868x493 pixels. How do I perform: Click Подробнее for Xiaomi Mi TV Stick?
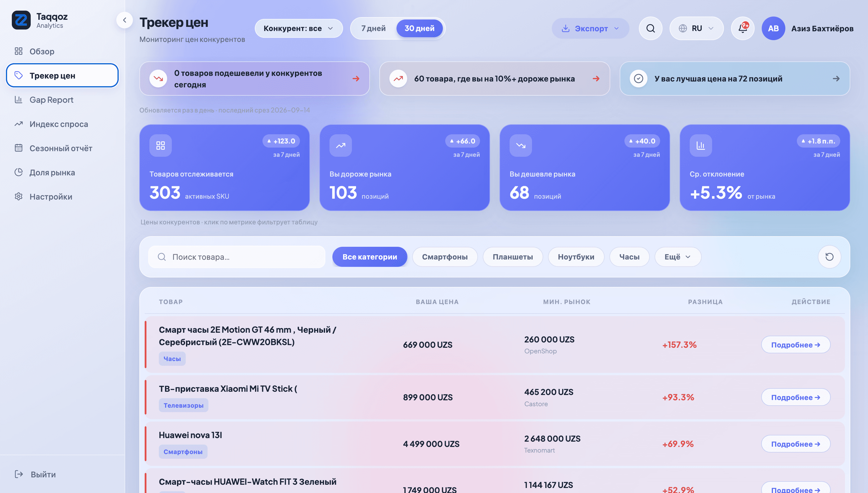point(796,397)
